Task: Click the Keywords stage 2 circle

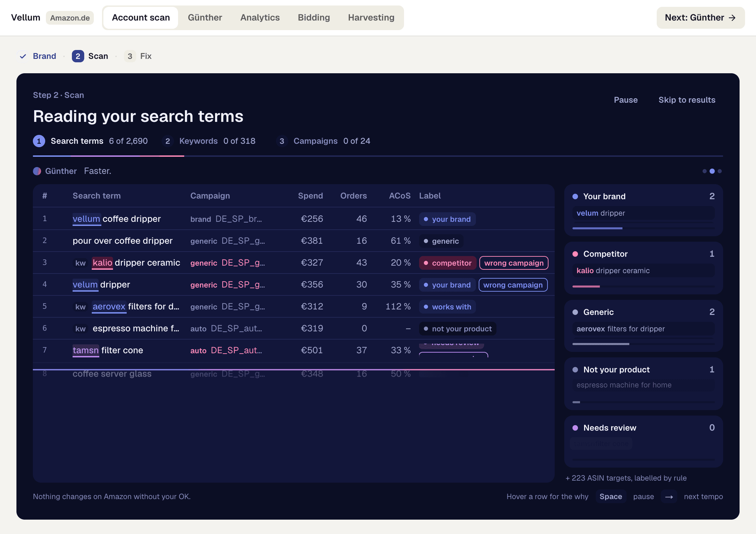Action: (168, 141)
